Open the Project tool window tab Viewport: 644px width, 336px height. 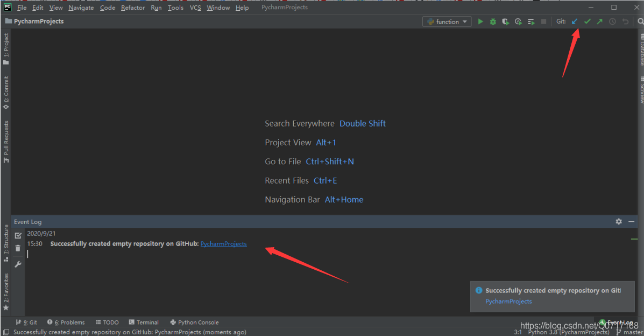coord(6,48)
